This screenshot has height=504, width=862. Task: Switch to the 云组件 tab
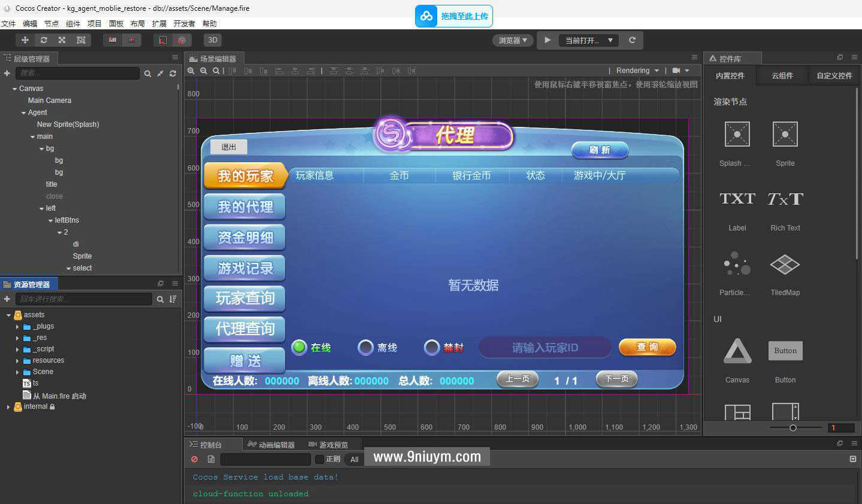782,75
